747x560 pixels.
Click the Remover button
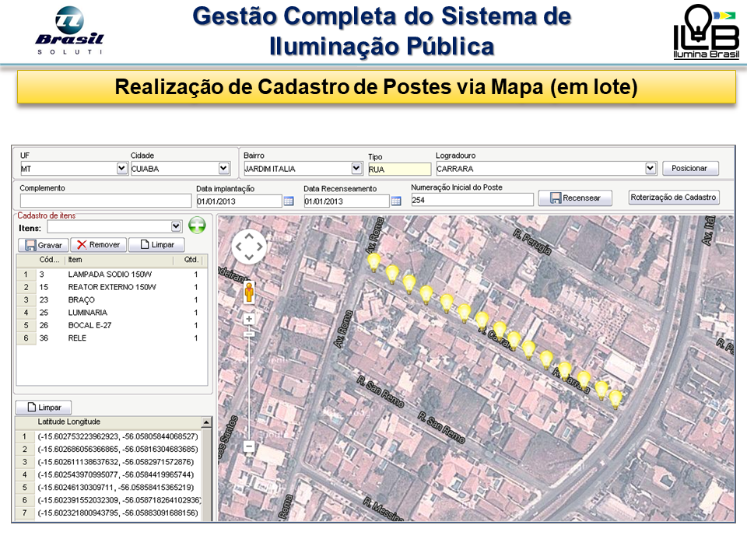[98, 245]
